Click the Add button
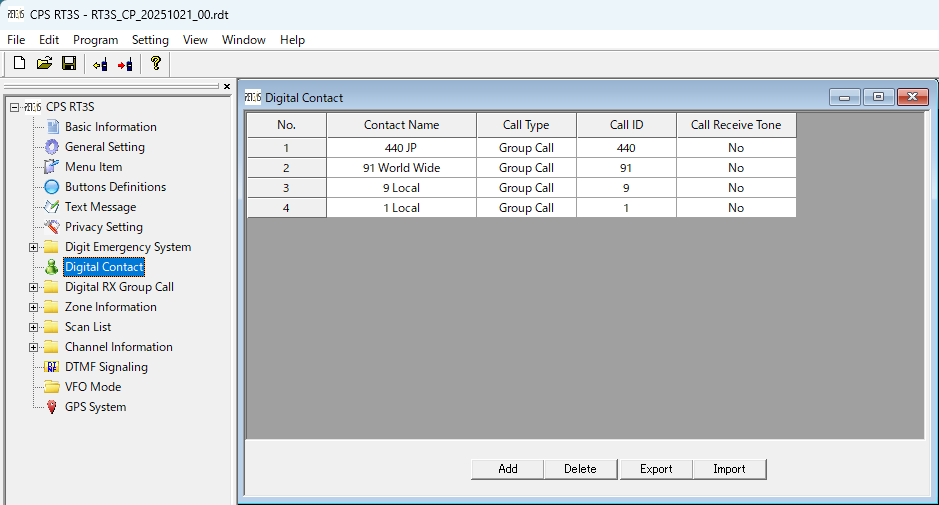 [x=508, y=469]
